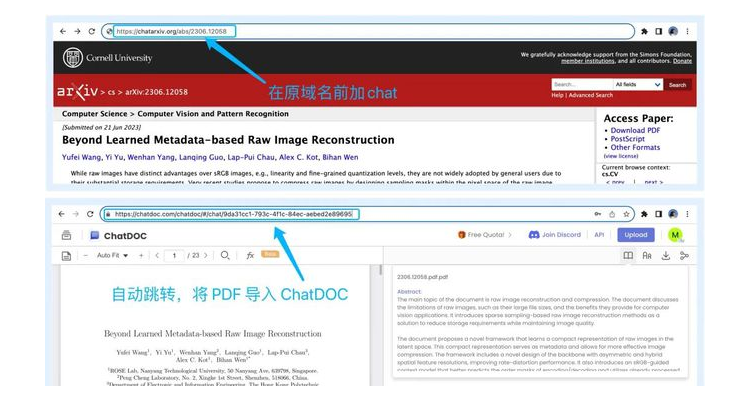Open the Advanced Search link
This screenshot has height=400, width=750.
591,95
